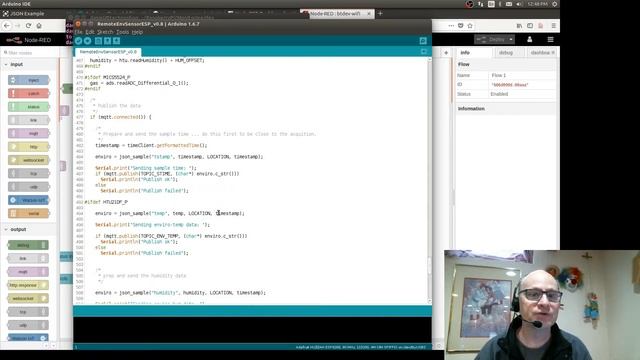
Task: Select the tcp output node
Action: pyautogui.click(x=28, y=312)
